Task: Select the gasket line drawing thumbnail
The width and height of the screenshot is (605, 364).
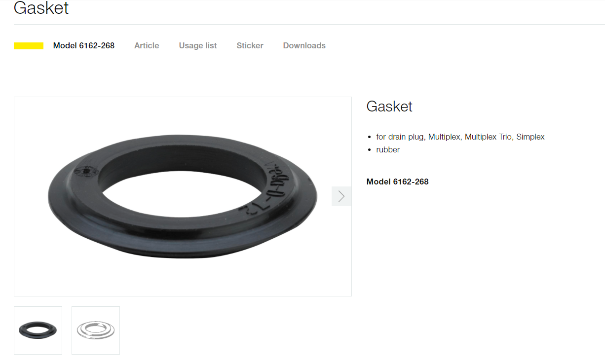Action: pyautogui.click(x=96, y=330)
